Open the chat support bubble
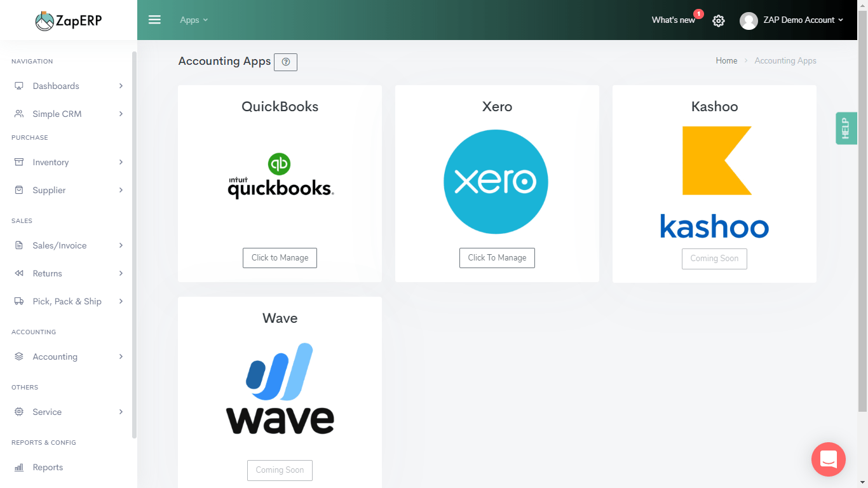 (829, 459)
